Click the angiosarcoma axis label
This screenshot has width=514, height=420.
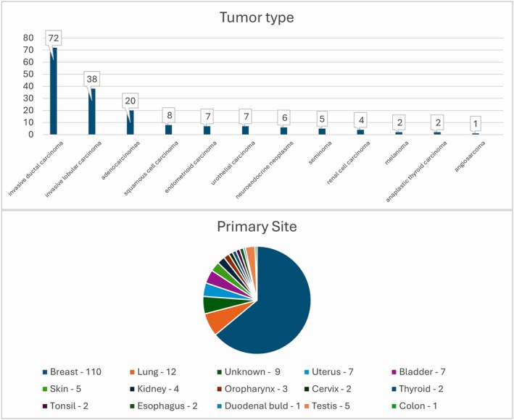(470, 156)
